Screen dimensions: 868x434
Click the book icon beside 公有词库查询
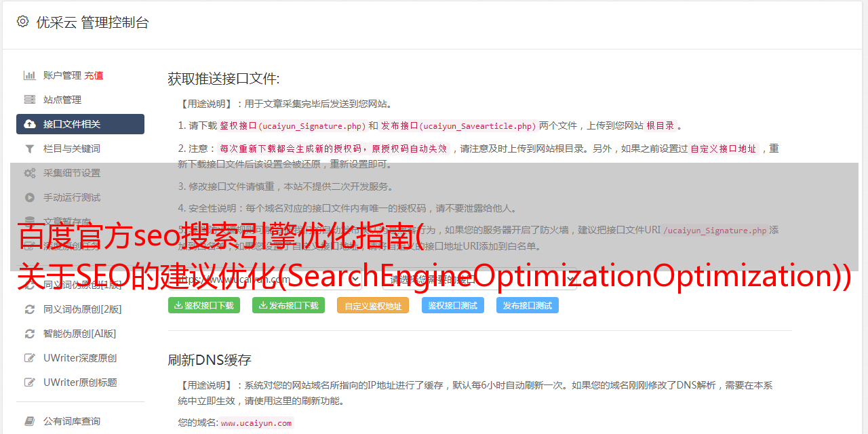pos(30,421)
